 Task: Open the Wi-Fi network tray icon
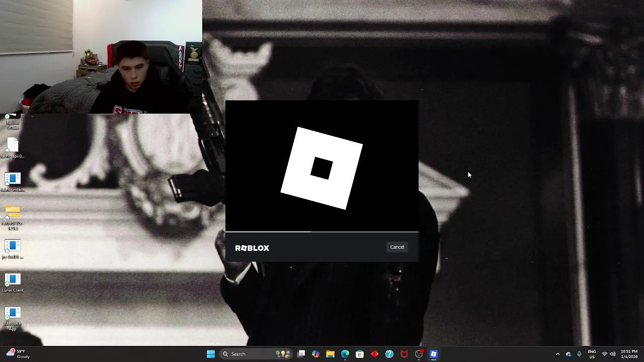click(605, 354)
